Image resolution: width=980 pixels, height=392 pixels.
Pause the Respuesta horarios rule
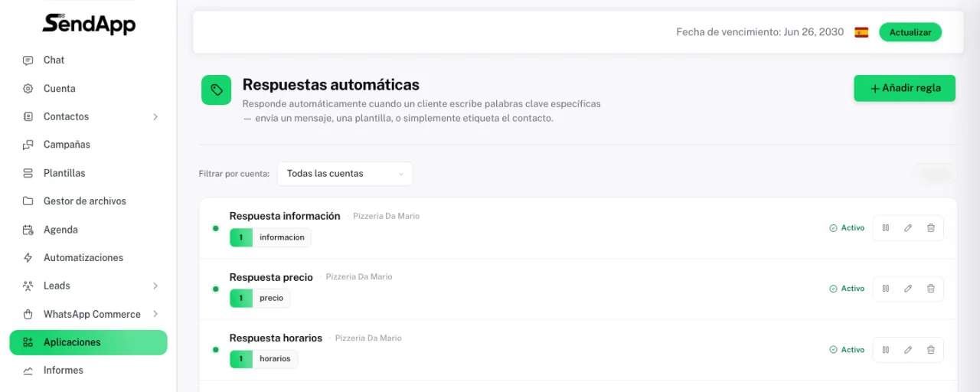coord(886,350)
